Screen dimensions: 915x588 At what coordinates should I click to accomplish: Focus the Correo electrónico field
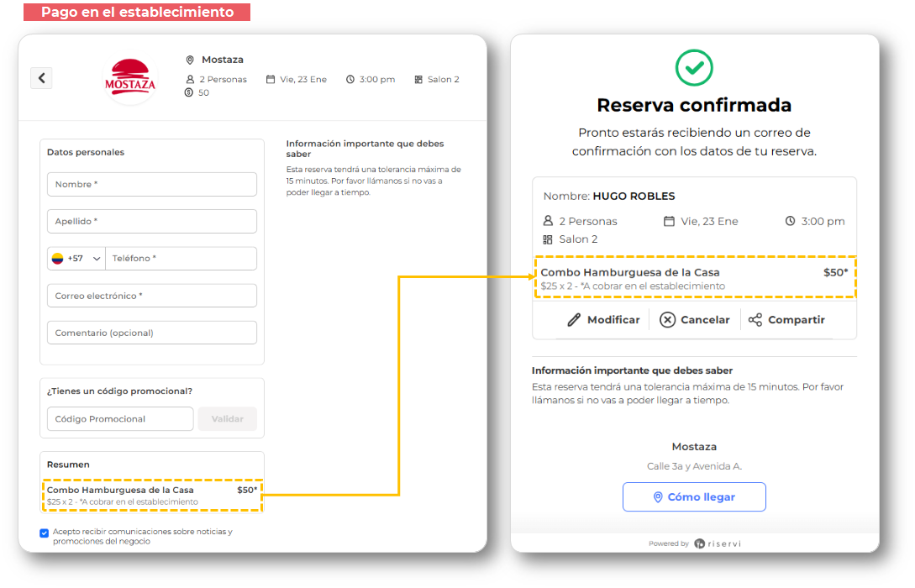pyautogui.click(x=152, y=296)
